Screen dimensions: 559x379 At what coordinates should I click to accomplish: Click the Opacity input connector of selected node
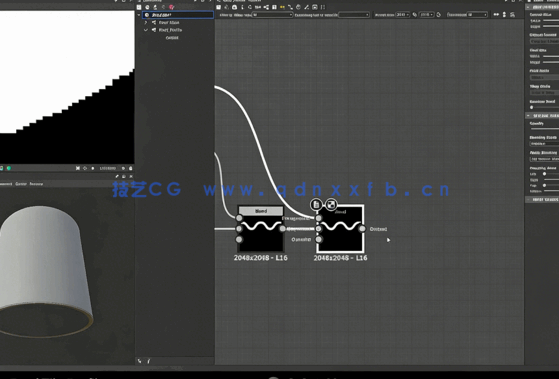(x=319, y=240)
